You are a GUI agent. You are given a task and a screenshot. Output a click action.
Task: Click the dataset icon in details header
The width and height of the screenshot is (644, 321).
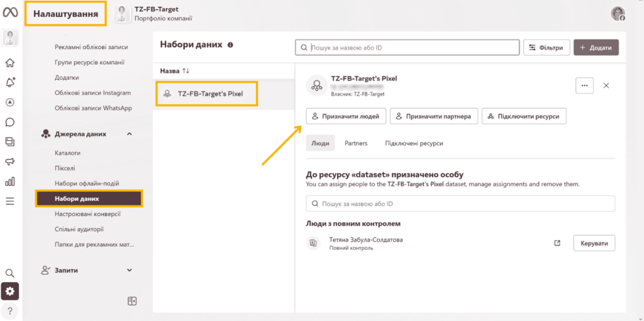coord(316,85)
